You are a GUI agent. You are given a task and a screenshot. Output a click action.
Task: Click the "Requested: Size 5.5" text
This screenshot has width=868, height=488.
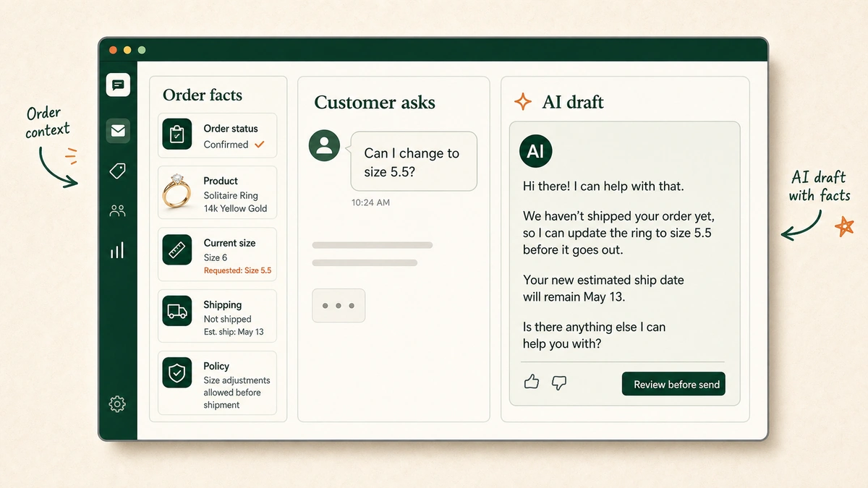[x=237, y=270]
